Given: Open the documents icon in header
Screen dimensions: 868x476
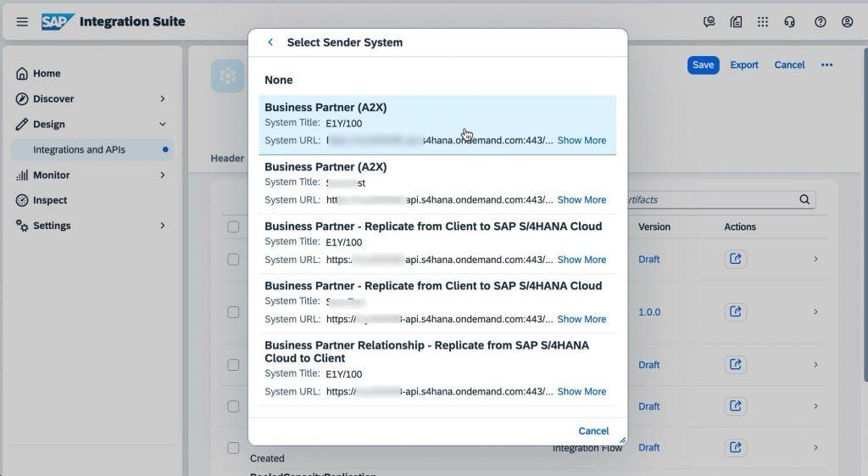Looking at the screenshot, I should coord(736,21).
